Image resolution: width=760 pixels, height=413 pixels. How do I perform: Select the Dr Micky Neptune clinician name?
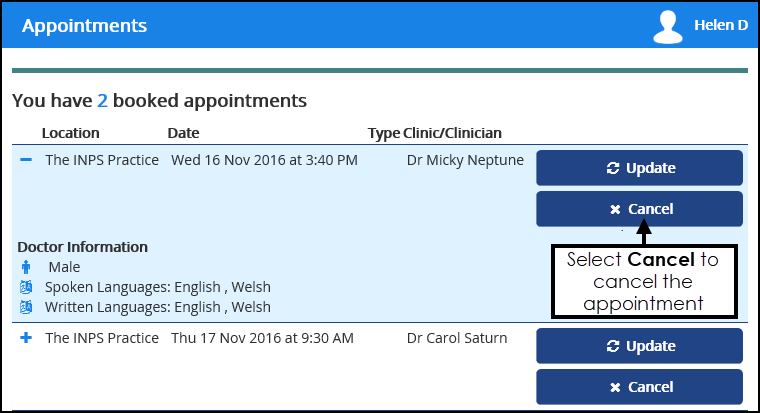465,160
